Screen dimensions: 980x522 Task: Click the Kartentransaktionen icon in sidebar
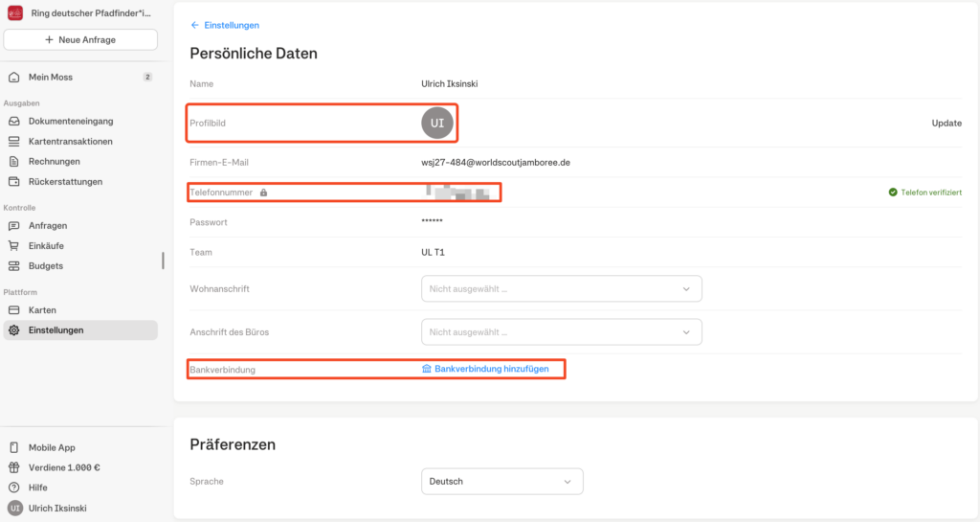click(x=14, y=142)
